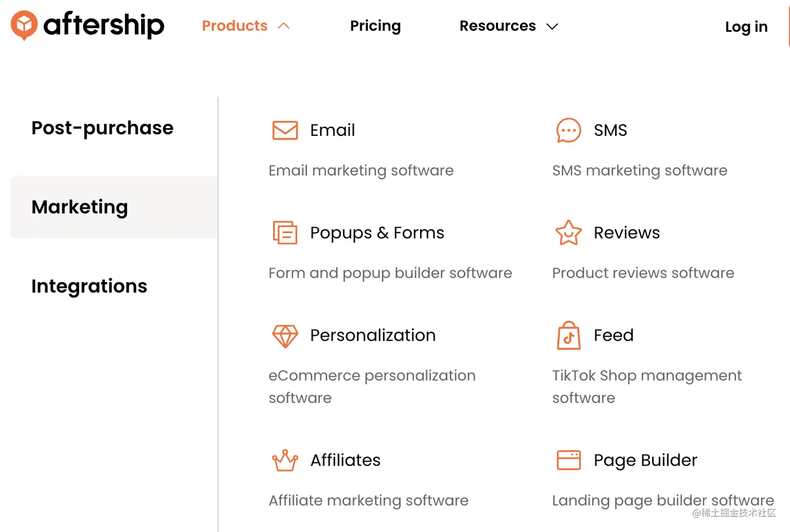Click the Page Builder window icon
This screenshot has height=532, width=790.
tap(568, 460)
